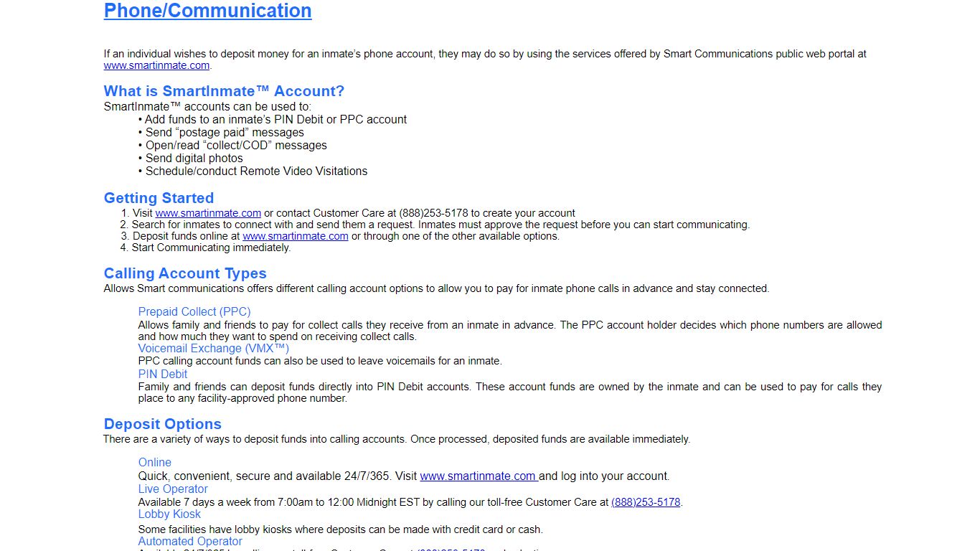The height and width of the screenshot is (551, 980).
Task: Click the (888)253-5178 link under Live Operator
Action: point(646,502)
